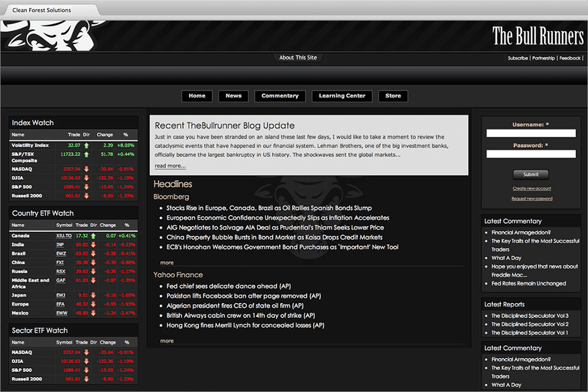Expand the About This Site tab
This screenshot has width=588, height=392.
tap(298, 58)
